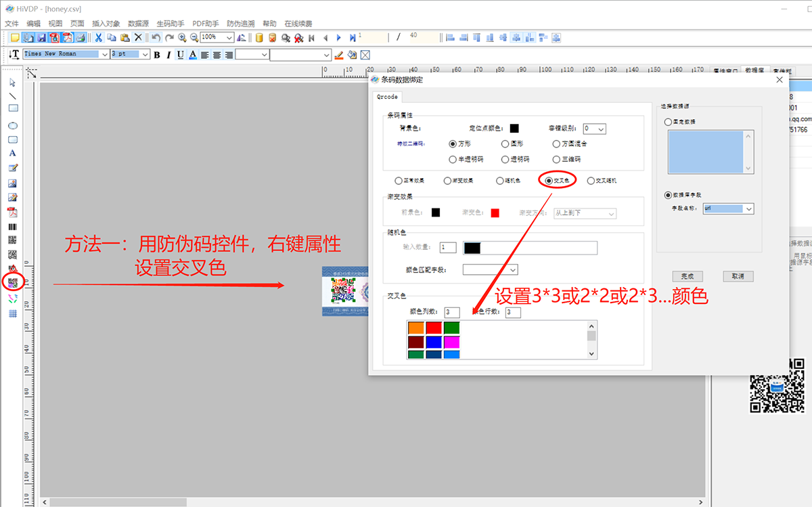This screenshot has height=507, width=812.
Task: Click the Paste clipboard icon
Action: 125,38
